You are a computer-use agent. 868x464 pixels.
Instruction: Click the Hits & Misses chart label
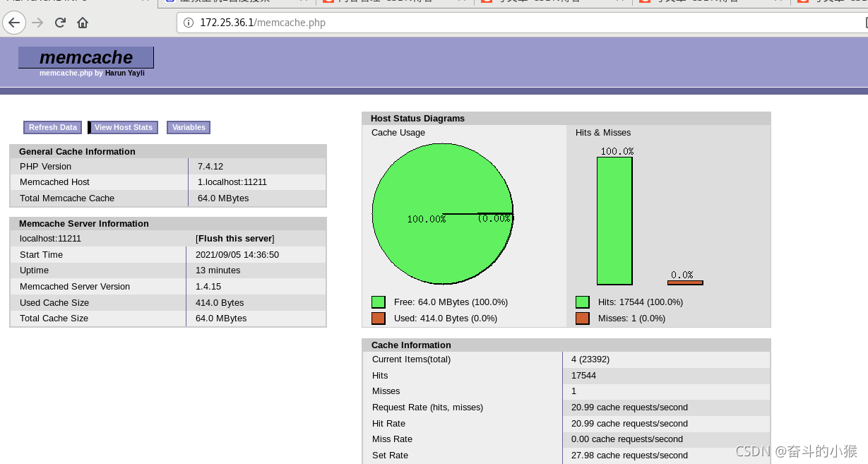603,133
